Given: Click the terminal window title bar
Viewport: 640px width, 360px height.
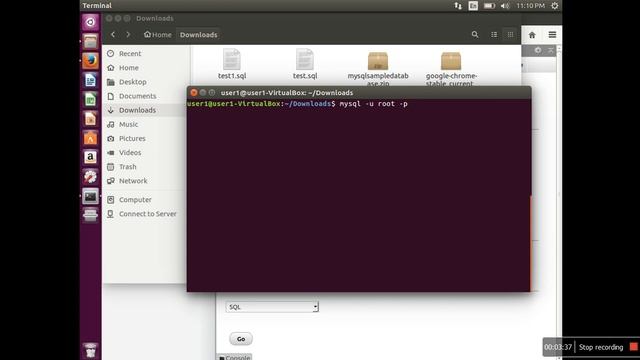Looking at the screenshot, I should tap(359, 93).
